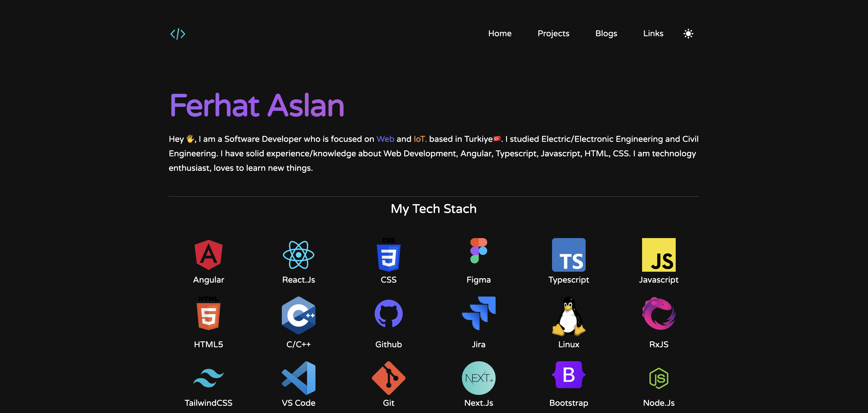
Task: Go to the Projects page
Action: (x=553, y=34)
